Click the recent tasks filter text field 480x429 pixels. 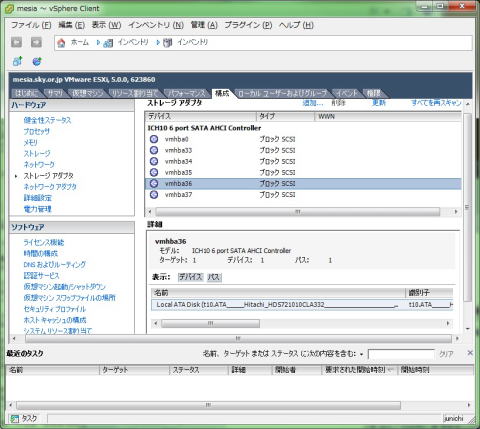401,354
